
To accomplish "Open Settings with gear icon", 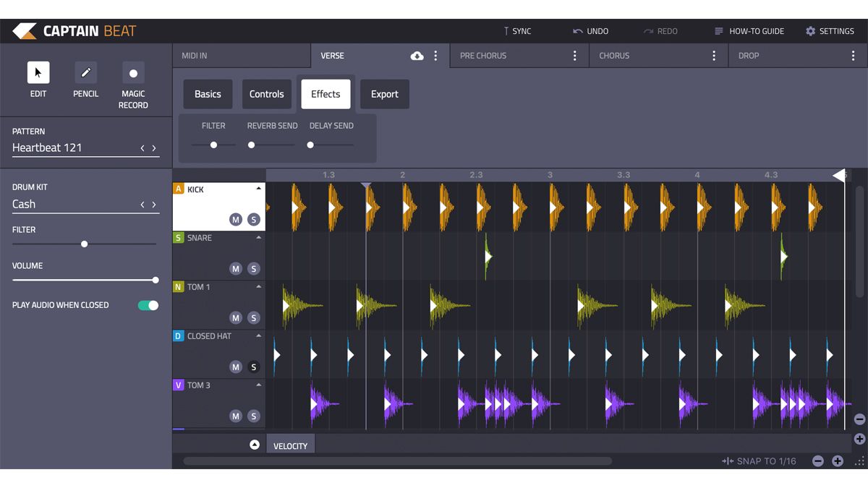I will click(x=830, y=31).
